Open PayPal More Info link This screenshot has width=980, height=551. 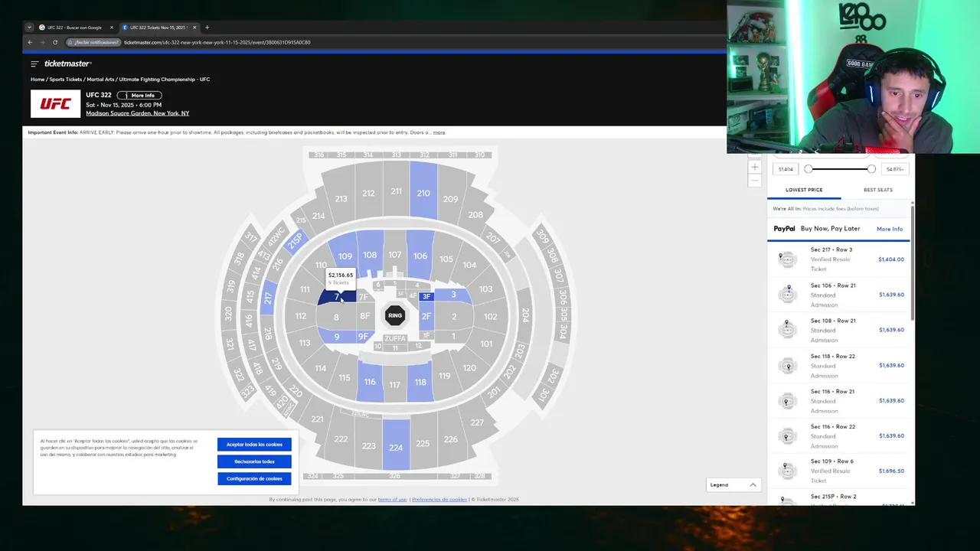890,229
